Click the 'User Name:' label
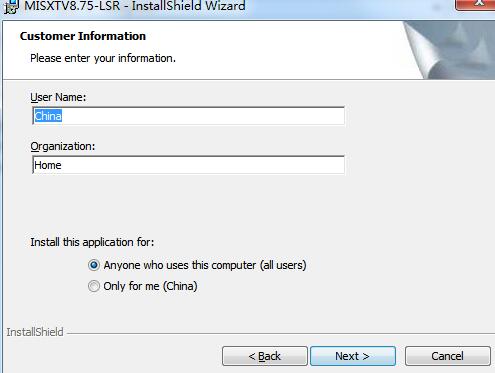Viewport: 495px width, 373px height. pos(58,97)
